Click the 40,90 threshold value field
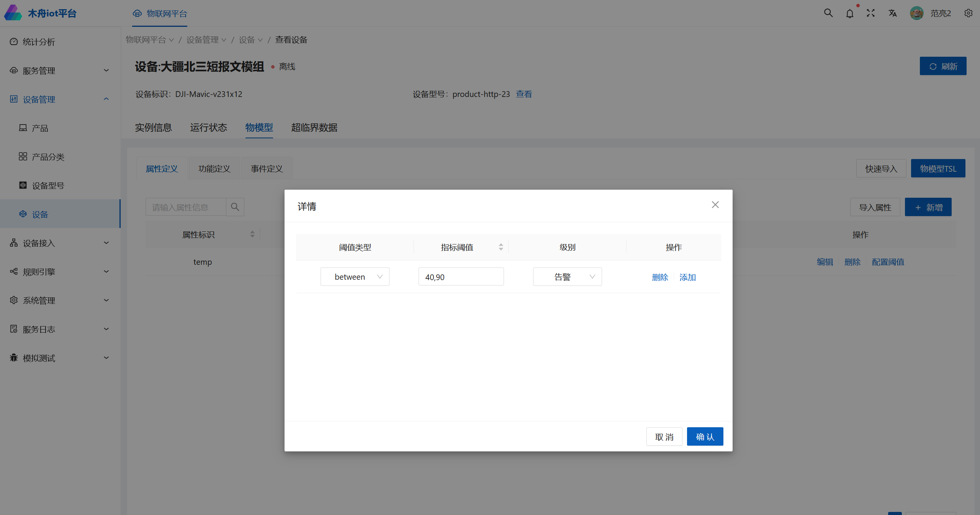The image size is (980, 515). point(461,277)
